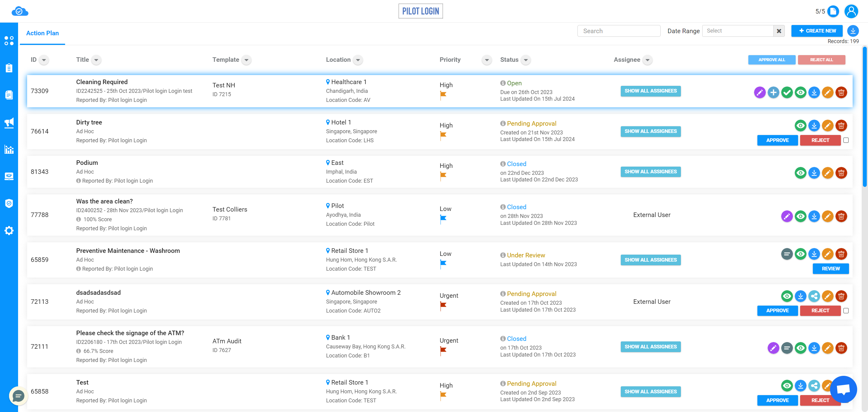Click the vertical scrollbar thumb
868x412 pixels.
tap(865, 117)
